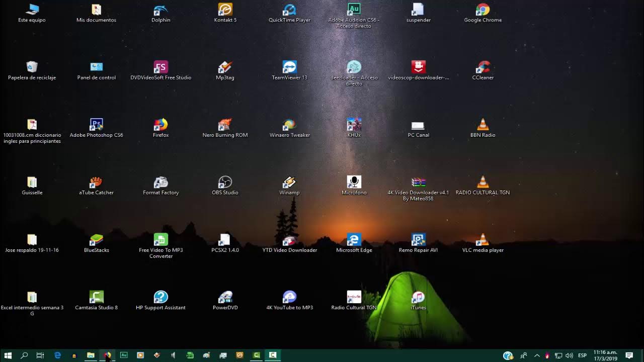Select the CCleaner desktop icon
The image size is (644, 362).
pyautogui.click(x=482, y=71)
